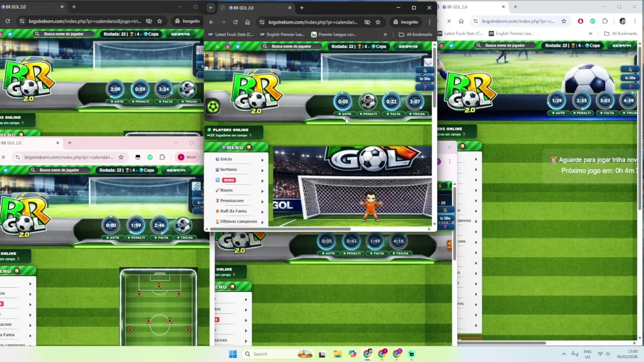
Task: Click the TRILHA ball icon in top-left window
Action: [x=187, y=89]
